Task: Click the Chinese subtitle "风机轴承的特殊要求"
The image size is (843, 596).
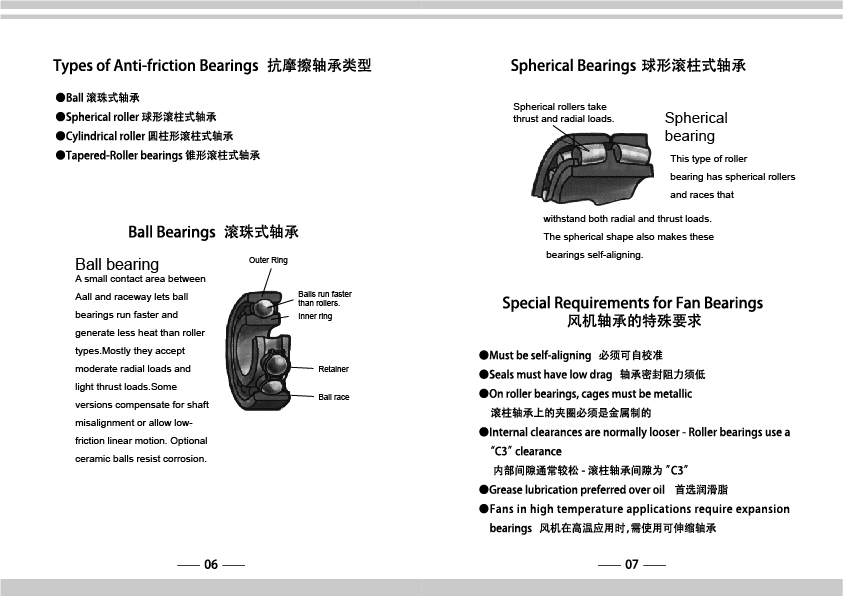Action: tap(634, 321)
